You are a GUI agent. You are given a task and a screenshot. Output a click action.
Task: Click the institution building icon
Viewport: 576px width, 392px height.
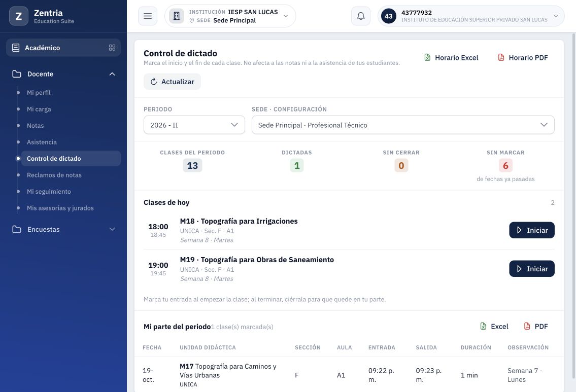pos(177,16)
